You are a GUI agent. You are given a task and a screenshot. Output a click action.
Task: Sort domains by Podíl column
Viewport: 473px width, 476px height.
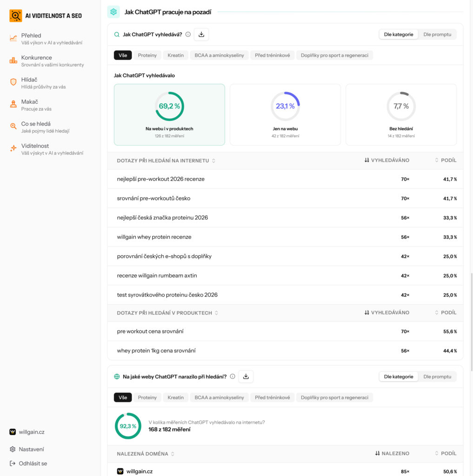click(446, 453)
